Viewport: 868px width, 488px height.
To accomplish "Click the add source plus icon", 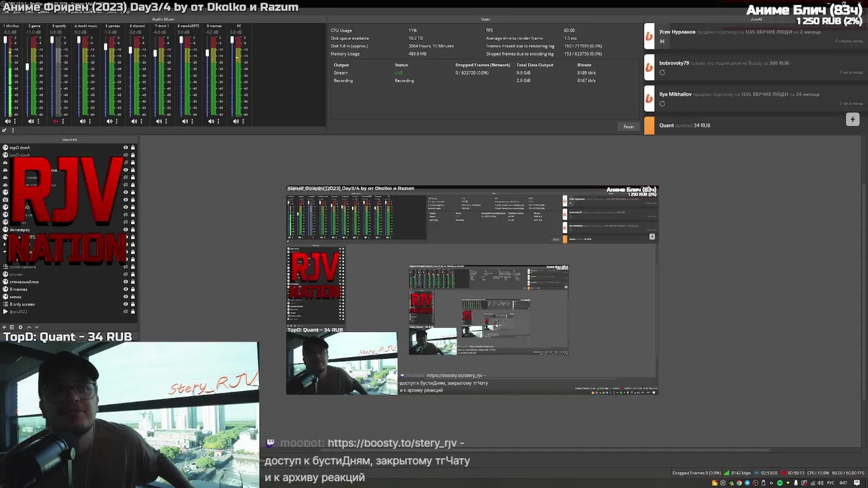I will point(4,327).
